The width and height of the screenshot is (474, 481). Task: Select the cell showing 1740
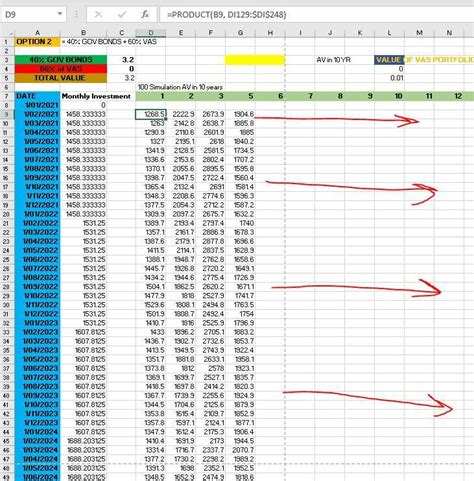click(240, 223)
